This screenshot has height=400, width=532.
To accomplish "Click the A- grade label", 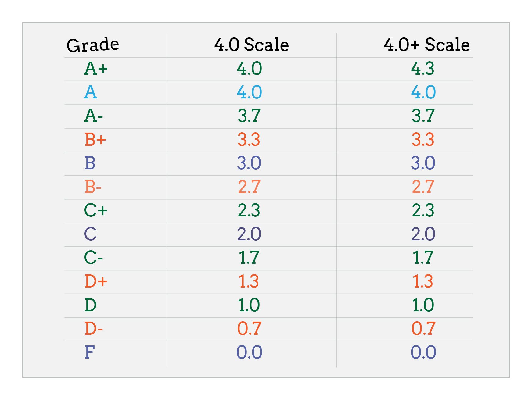I will (x=93, y=116).
